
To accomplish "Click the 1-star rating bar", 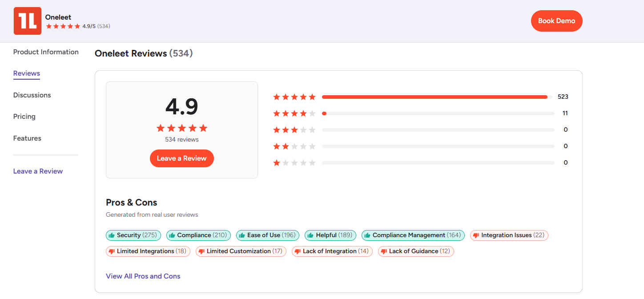I will point(438,163).
